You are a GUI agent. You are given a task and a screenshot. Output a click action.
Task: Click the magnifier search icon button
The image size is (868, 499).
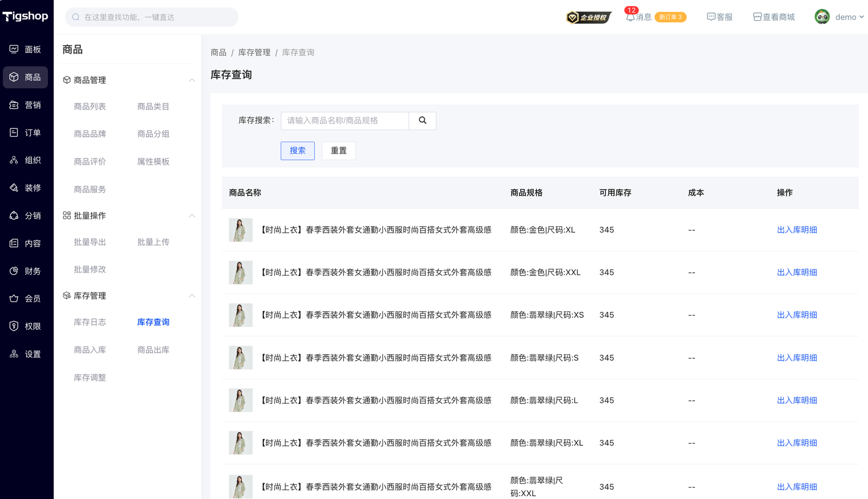422,120
